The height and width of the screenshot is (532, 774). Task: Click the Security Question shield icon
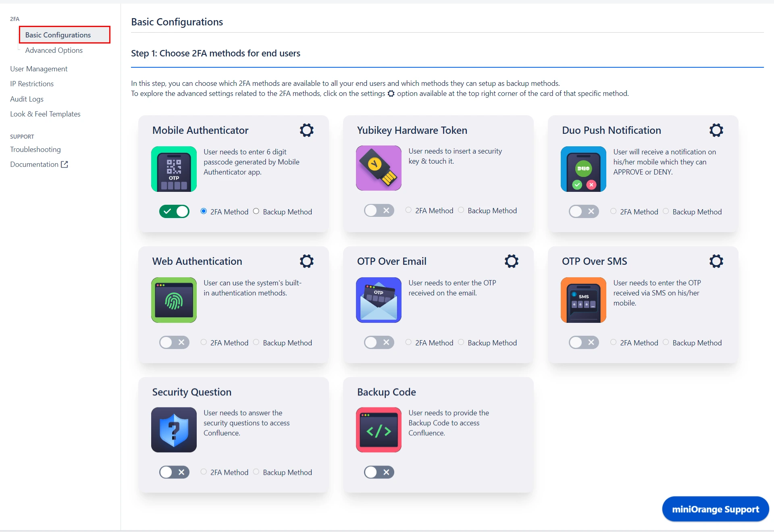[175, 430]
